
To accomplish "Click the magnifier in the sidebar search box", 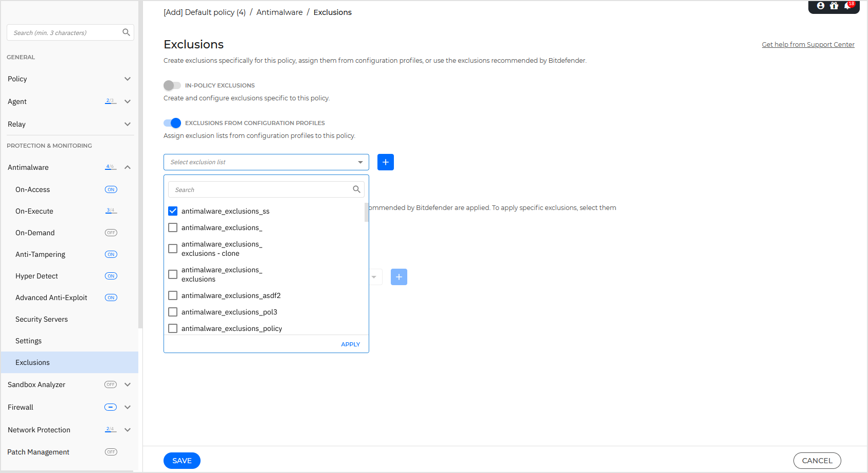I will 126,32.
